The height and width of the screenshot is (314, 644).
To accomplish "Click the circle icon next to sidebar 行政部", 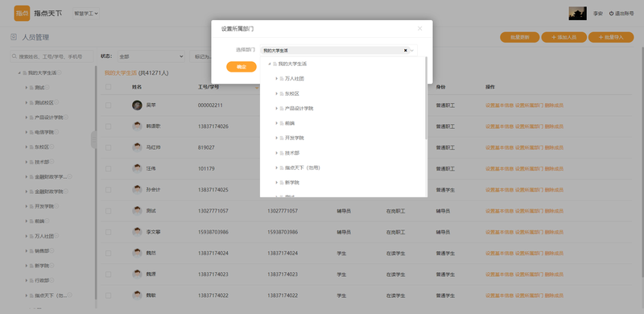I will (52, 280).
